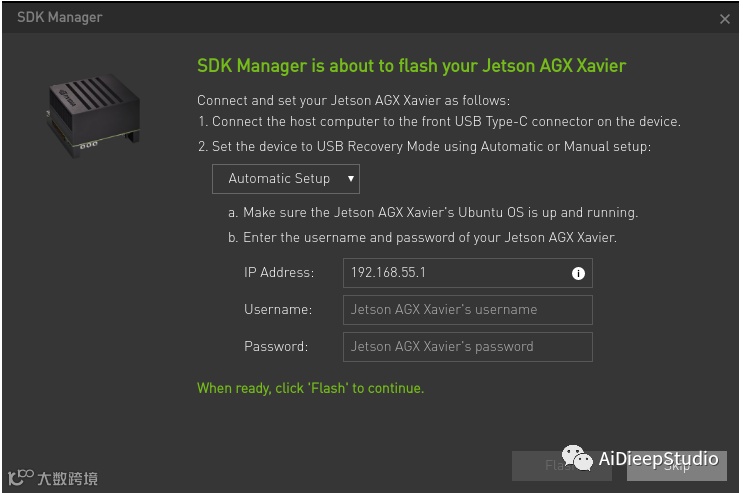
Task: Click the 'SDK Manager' window title text
Action: 60,18
